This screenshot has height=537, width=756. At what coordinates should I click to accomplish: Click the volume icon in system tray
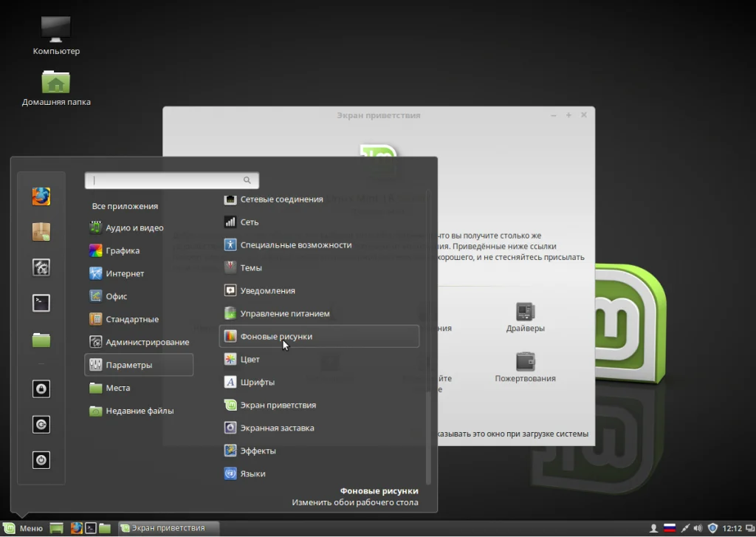point(698,528)
